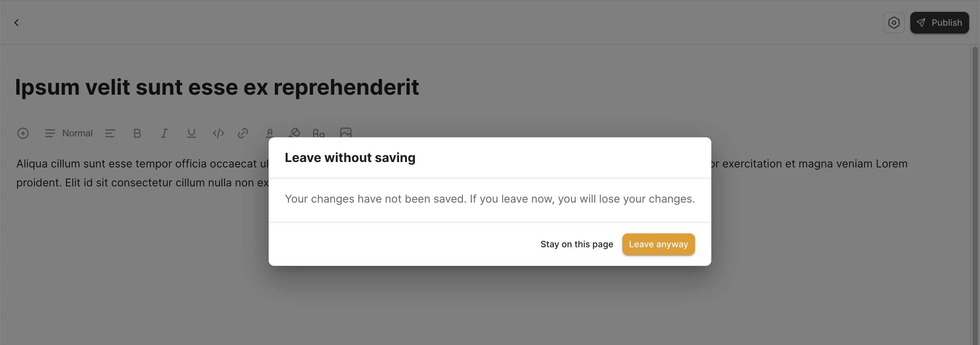Confirm with the Leave anyway button
Screen dimensions: 980x345
point(658,244)
